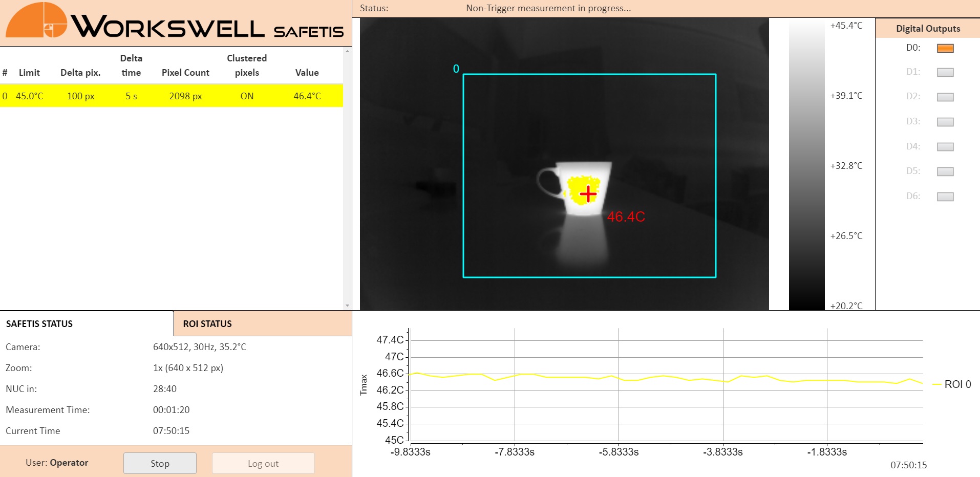The height and width of the screenshot is (477, 980).
Task: Click the Measurement Time value 00:01:20
Action: point(171,410)
